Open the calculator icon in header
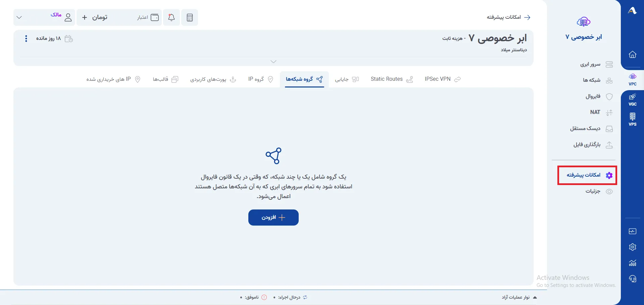Image resolution: width=644 pixels, height=305 pixels. click(x=190, y=17)
